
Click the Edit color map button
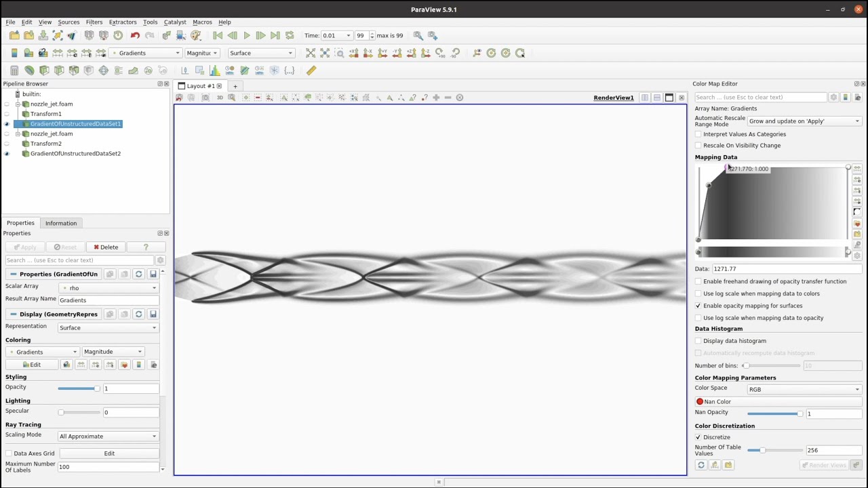(32, 365)
